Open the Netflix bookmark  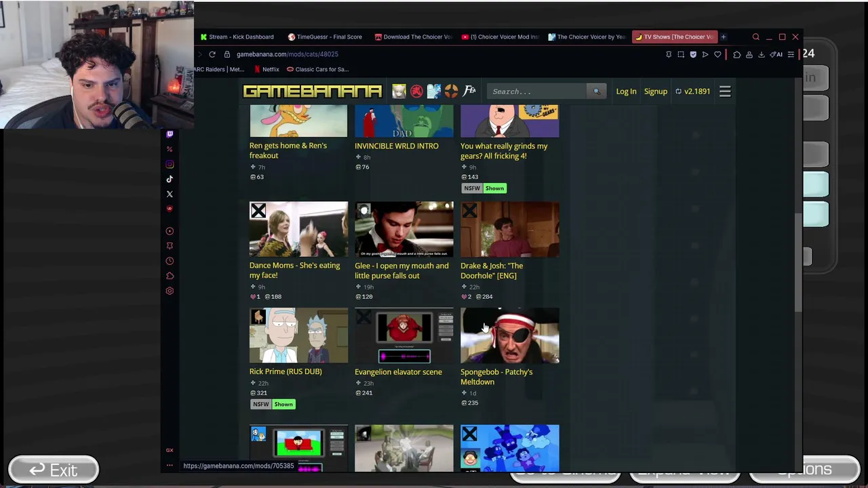267,69
